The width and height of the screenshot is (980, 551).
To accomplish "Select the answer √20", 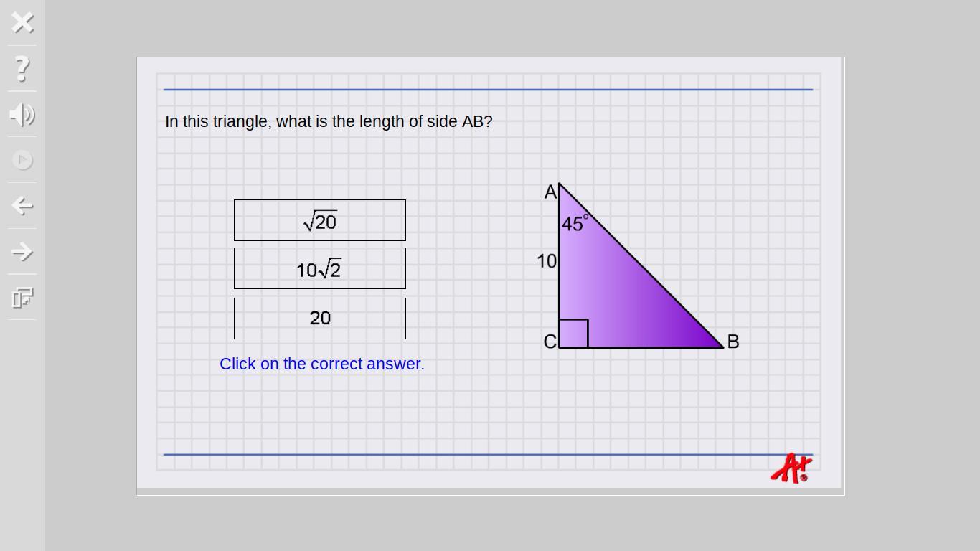I will (320, 220).
